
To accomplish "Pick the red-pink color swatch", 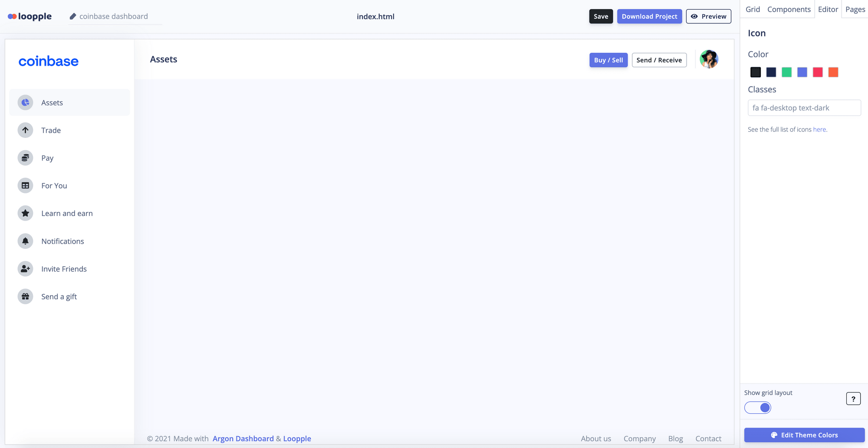I will pyautogui.click(x=818, y=72).
